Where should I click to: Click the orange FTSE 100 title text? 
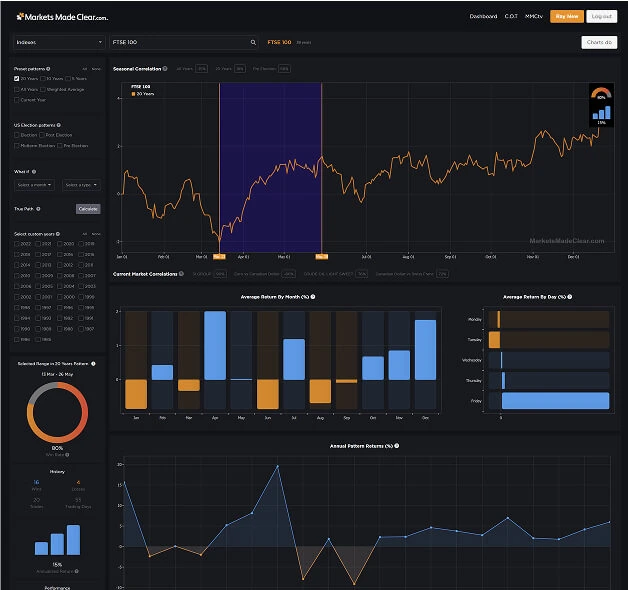tap(279, 42)
